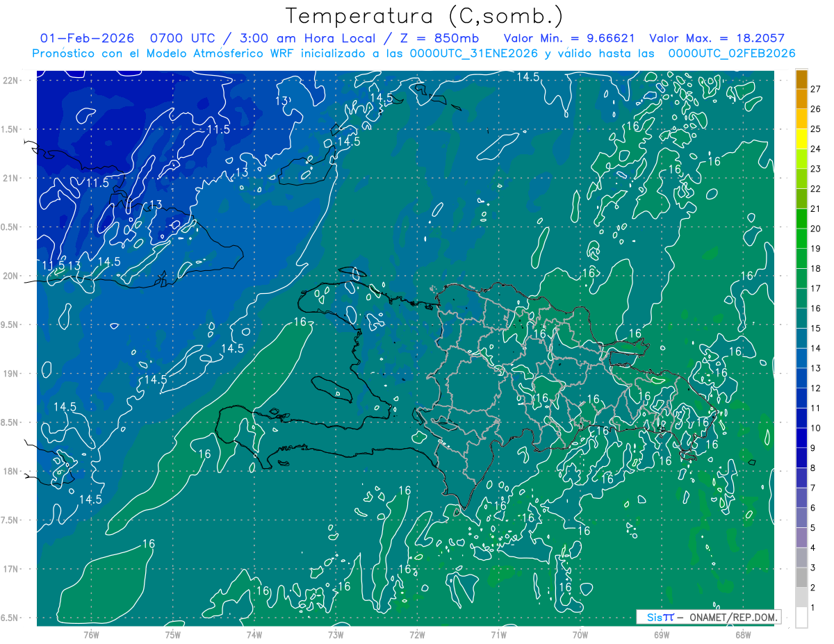Click the "21N" latitude label
This screenshot has width=834, height=644.
[11, 178]
